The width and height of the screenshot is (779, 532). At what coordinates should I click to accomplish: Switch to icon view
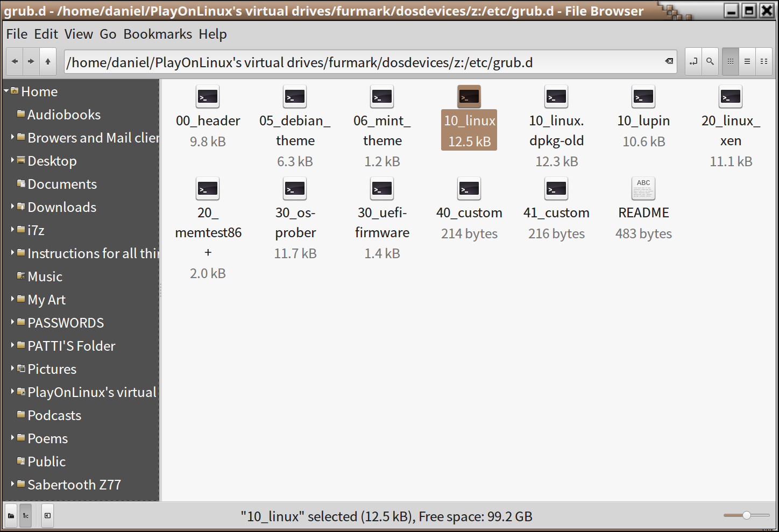(x=731, y=61)
